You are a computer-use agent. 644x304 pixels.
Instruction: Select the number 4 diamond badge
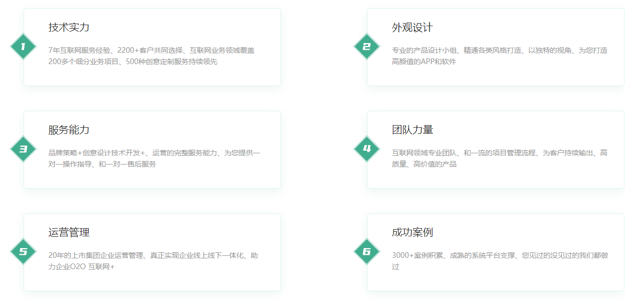[x=367, y=149]
